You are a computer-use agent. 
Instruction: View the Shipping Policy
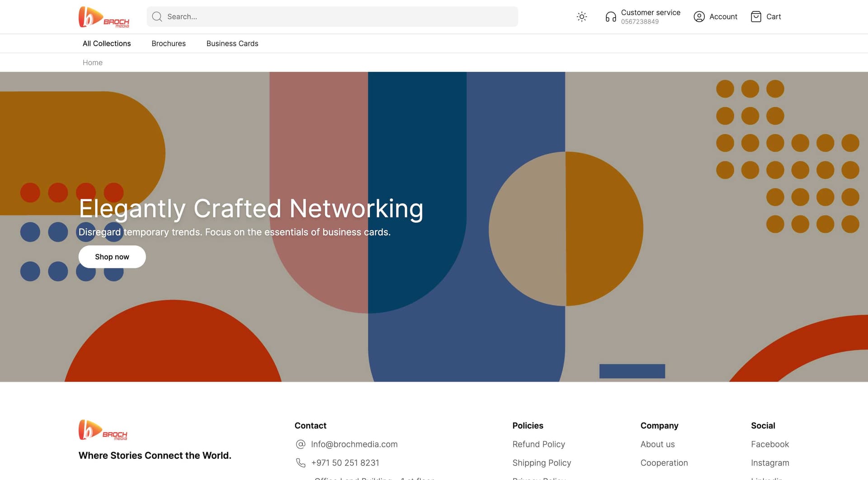(x=542, y=463)
